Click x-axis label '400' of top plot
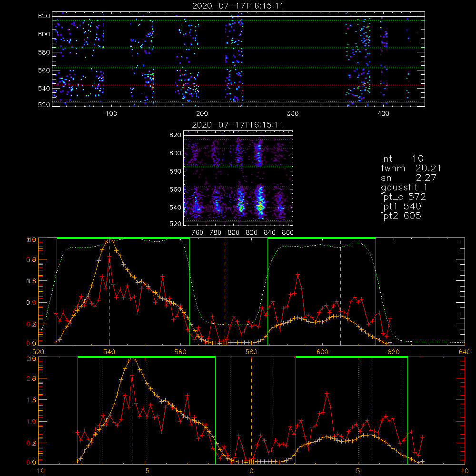 tap(383, 114)
